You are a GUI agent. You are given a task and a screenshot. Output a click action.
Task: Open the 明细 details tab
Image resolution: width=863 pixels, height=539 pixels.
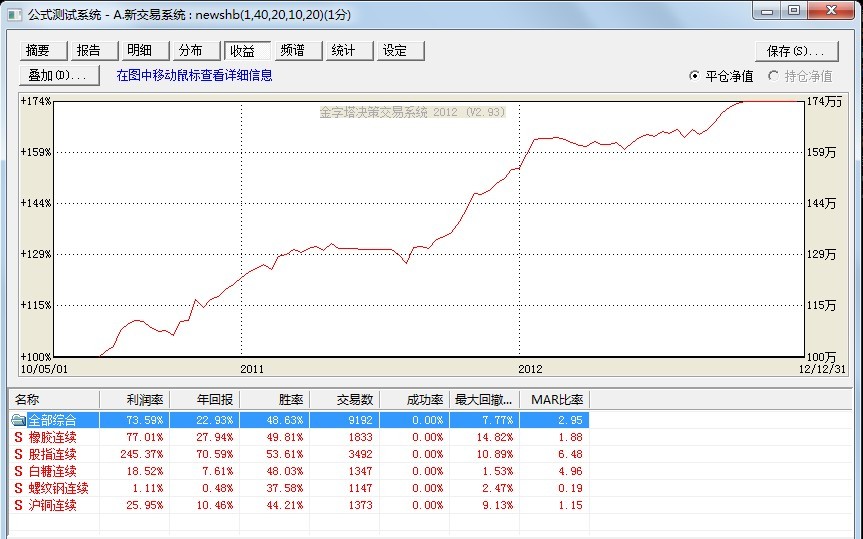click(145, 51)
